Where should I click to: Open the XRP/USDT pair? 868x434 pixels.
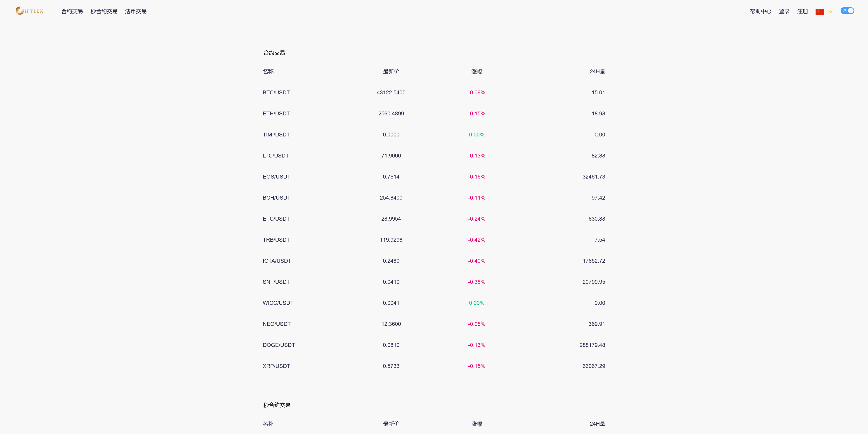tap(276, 366)
